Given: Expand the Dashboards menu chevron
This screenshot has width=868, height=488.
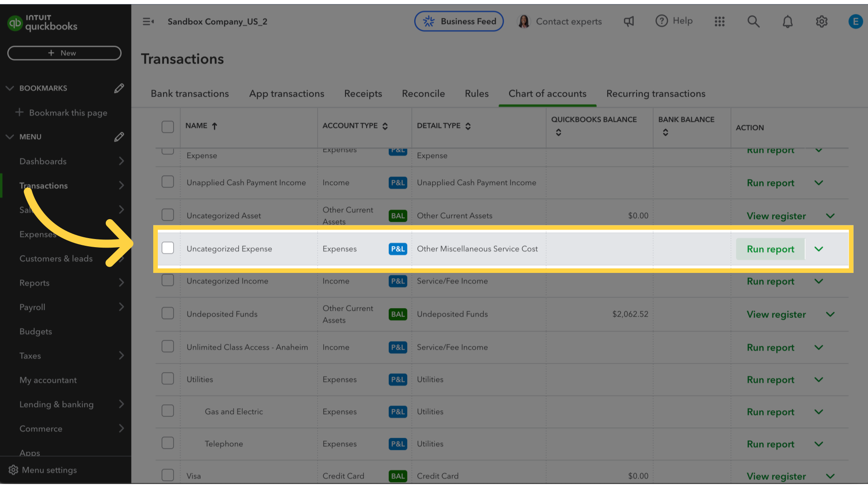Looking at the screenshot, I should [121, 161].
